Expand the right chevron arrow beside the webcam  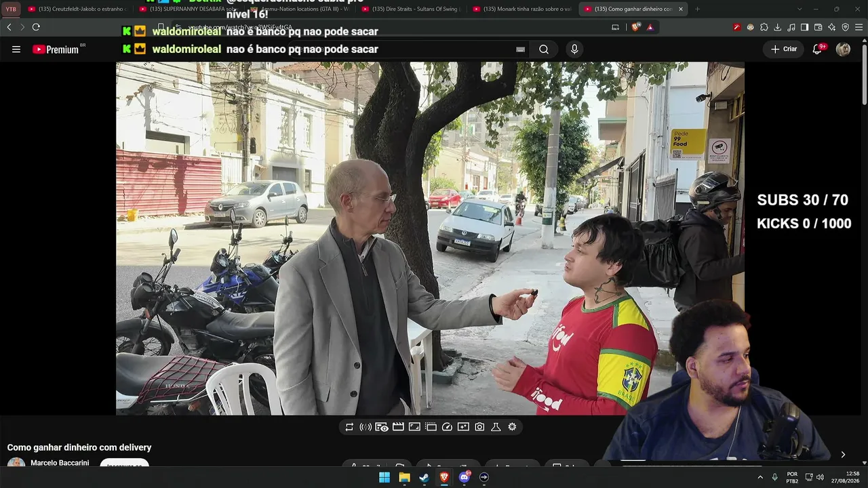(843, 455)
